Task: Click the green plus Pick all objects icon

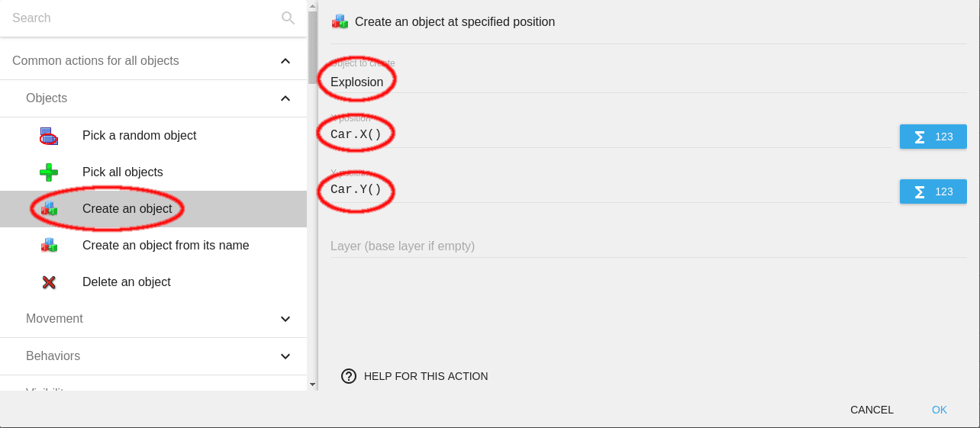Action: [x=49, y=172]
